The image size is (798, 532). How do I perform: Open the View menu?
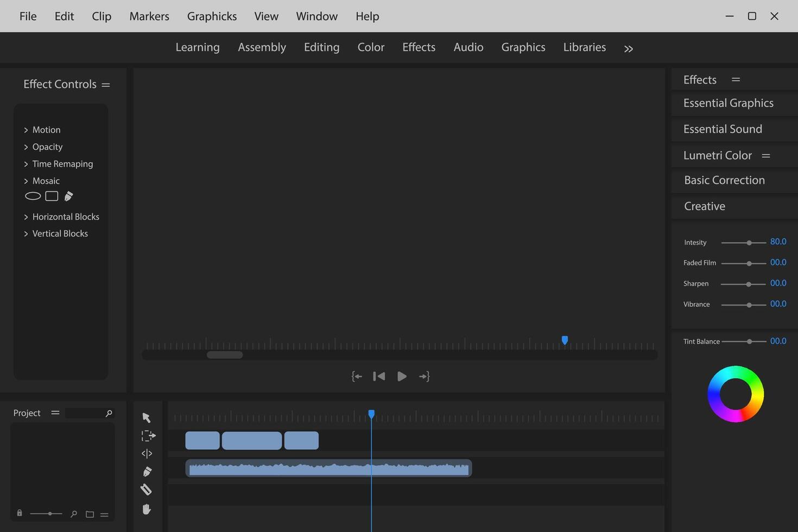(x=267, y=16)
